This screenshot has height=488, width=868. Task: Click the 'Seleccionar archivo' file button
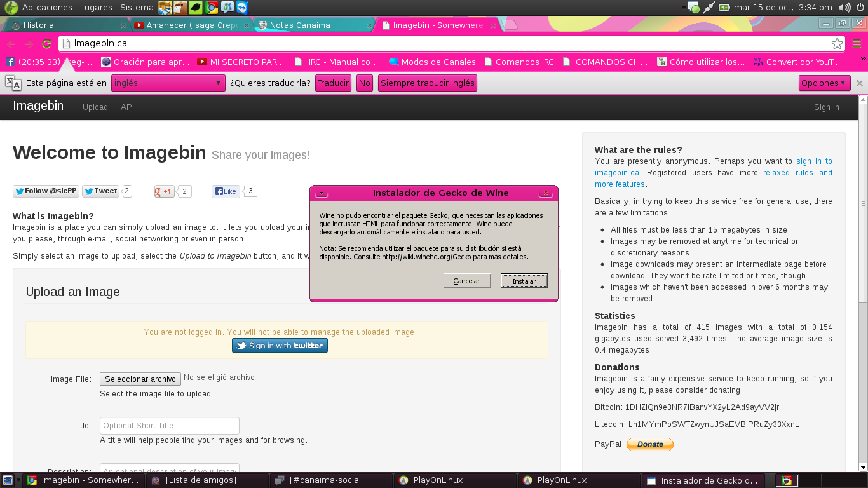point(140,379)
